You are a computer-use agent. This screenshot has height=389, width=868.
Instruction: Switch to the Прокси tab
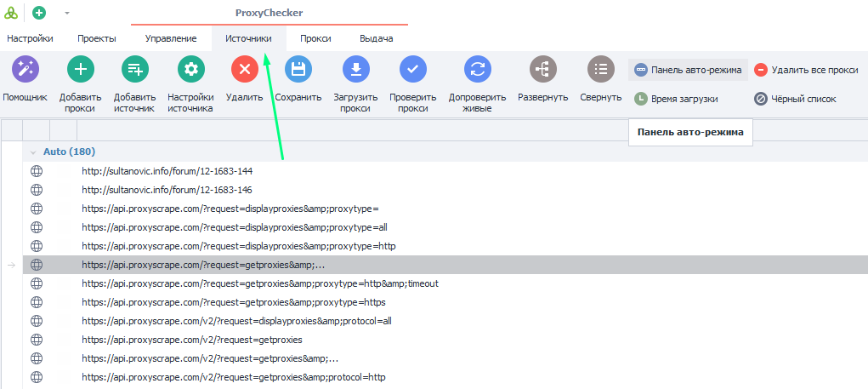[x=315, y=38]
